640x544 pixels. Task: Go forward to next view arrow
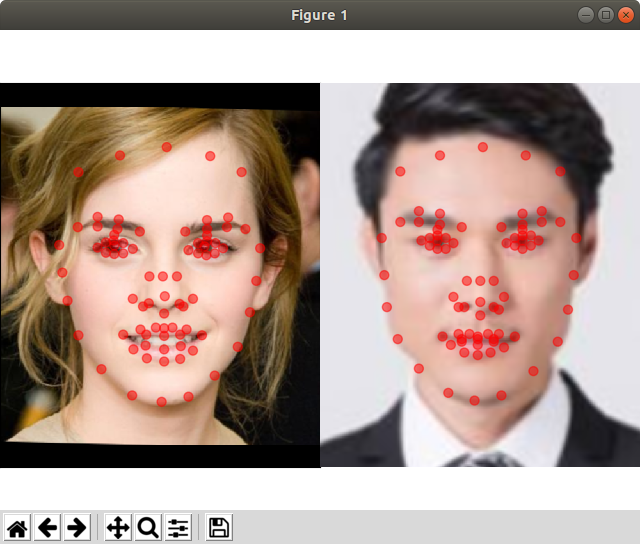tap(77, 528)
